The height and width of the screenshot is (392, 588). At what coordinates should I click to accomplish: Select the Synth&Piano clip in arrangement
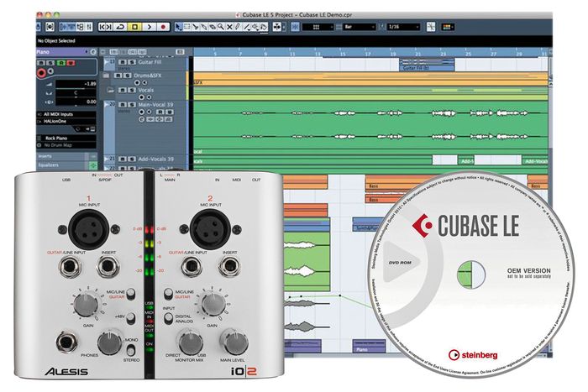pos(363,224)
